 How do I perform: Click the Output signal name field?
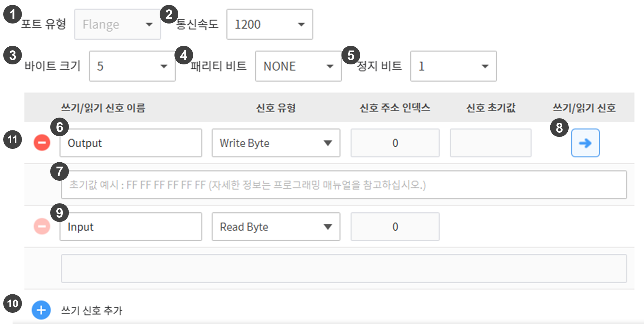(x=131, y=143)
